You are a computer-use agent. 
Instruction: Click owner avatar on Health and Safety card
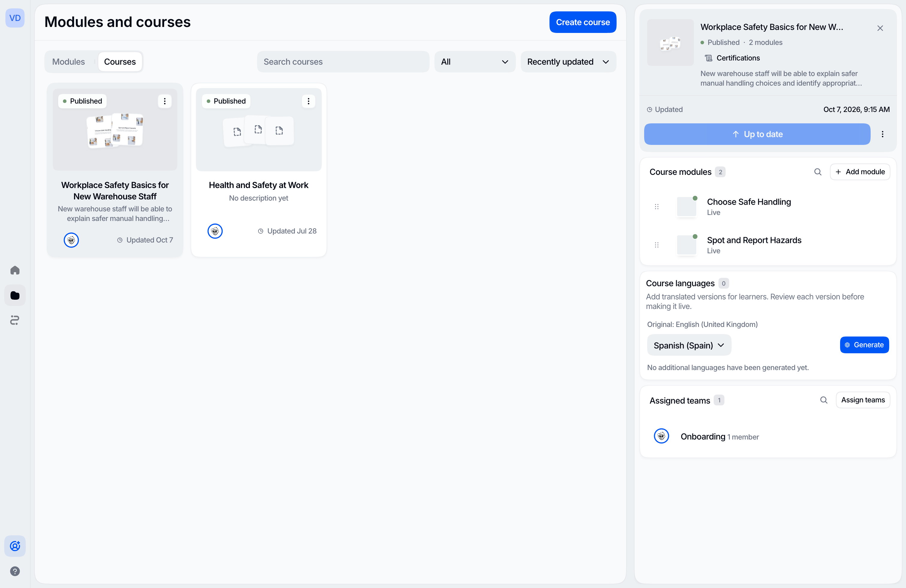pyautogui.click(x=215, y=231)
